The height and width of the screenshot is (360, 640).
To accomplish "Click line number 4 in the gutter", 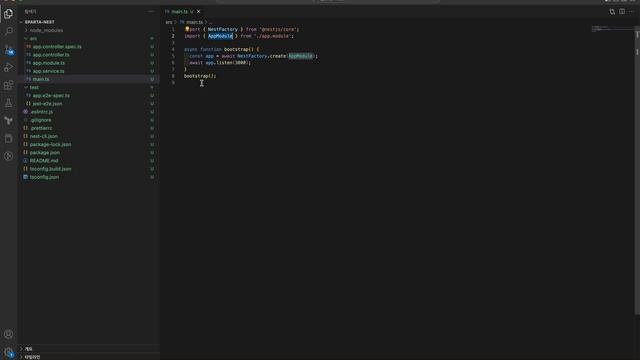I will coord(173,49).
